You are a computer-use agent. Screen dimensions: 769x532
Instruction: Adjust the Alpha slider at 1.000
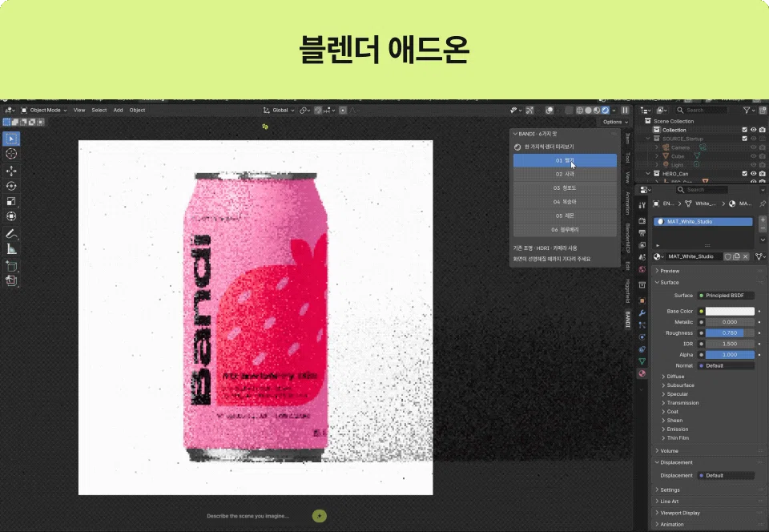coord(730,354)
